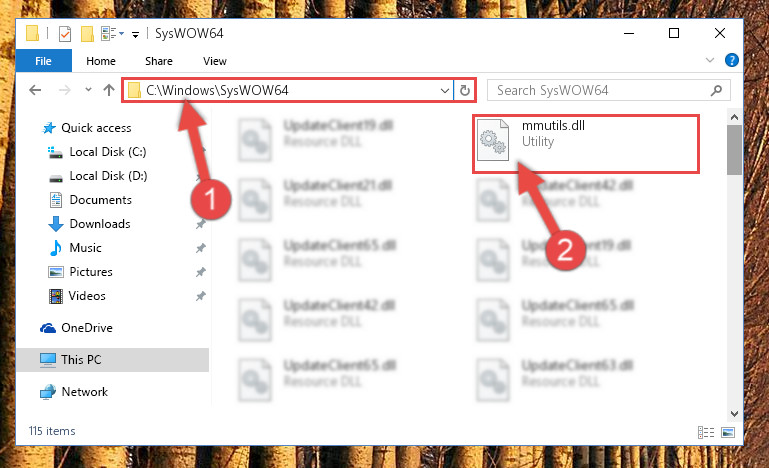
Task: Open recent locations dropdown arrow
Action: (88, 90)
